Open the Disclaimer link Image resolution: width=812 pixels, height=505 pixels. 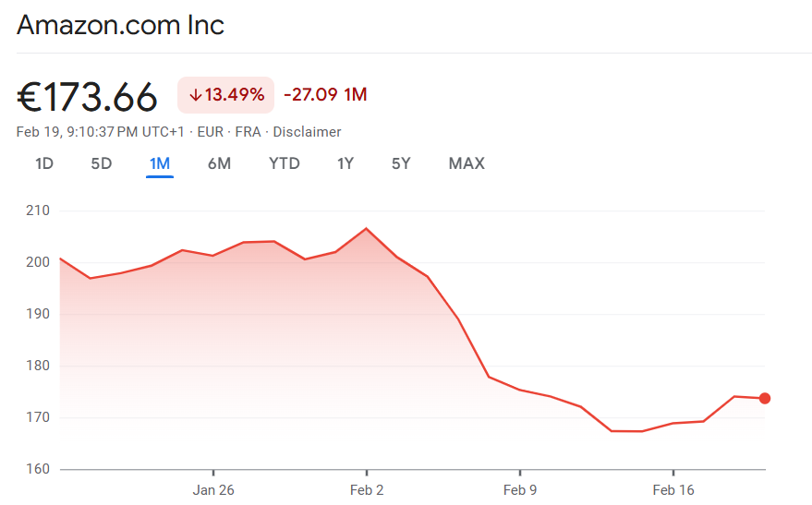(x=307, y=132)
